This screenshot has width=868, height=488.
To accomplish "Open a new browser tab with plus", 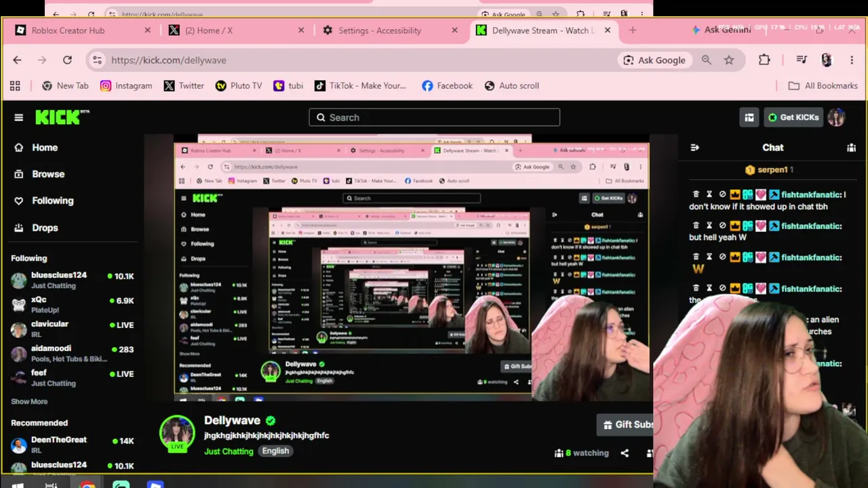I will click(x=633, y=30).
